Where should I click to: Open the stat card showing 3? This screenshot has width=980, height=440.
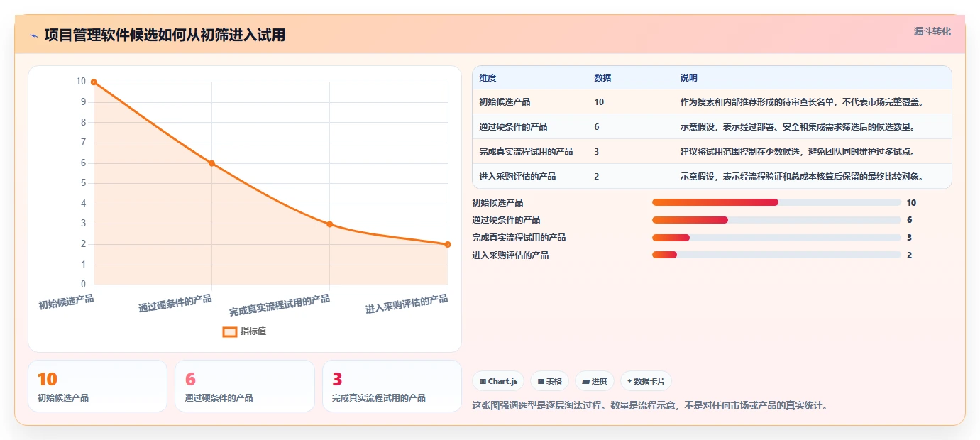point(392,386)
